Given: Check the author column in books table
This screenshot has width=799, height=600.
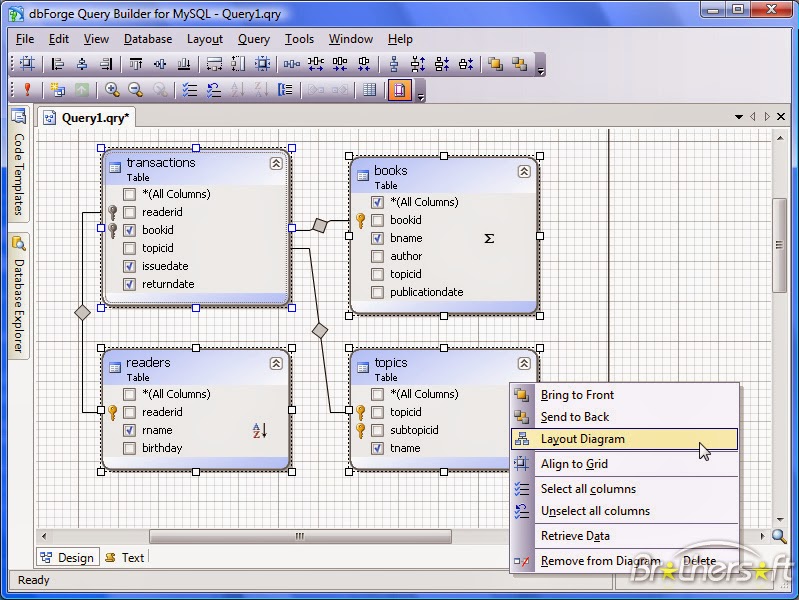Looking at the screenshot, I should coord(378,256).
